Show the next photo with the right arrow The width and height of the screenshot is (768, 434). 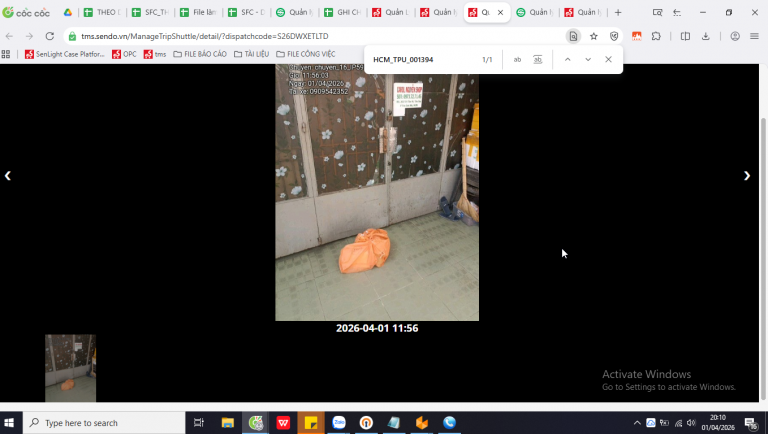click(746, 176)
